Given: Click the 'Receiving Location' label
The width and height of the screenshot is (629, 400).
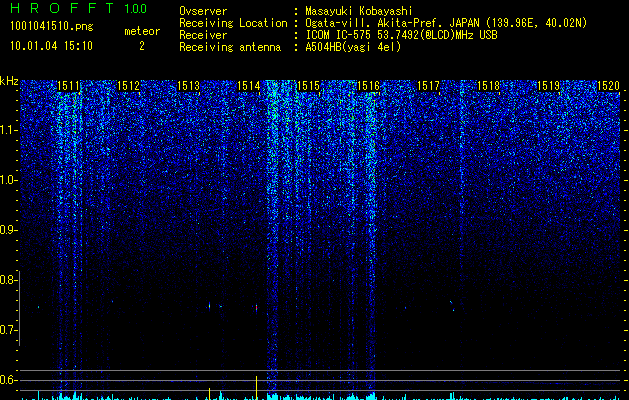Looking at the screenshot, I should click(x=233, y=23).
